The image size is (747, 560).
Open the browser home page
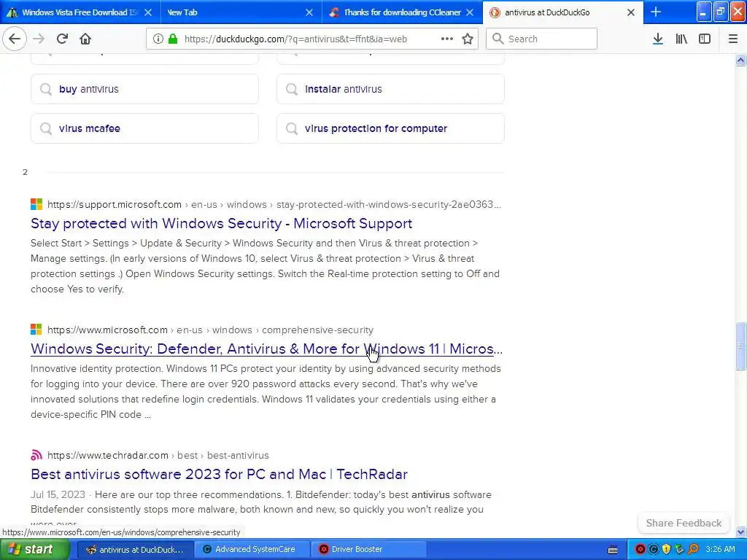(85, 39)
